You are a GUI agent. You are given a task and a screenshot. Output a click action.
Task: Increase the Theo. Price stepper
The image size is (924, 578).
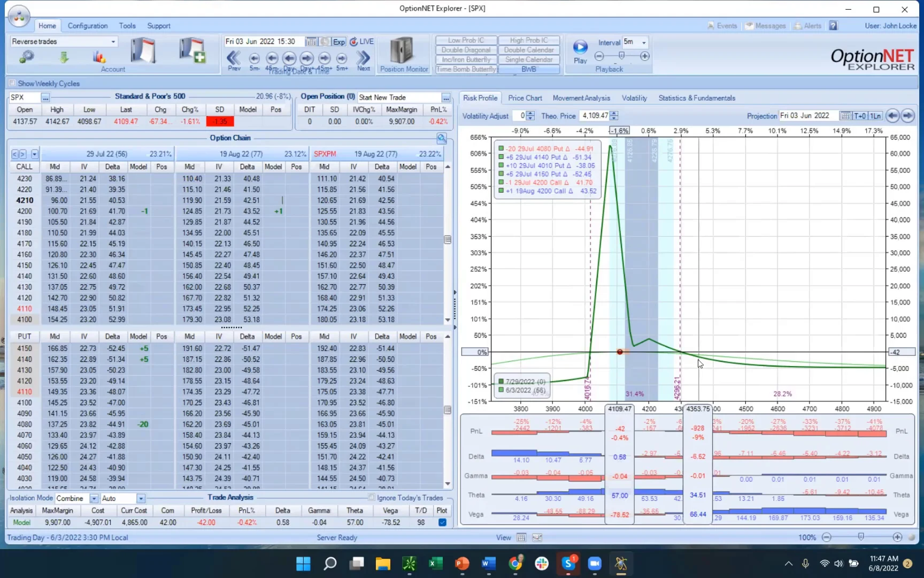[614, 113]
